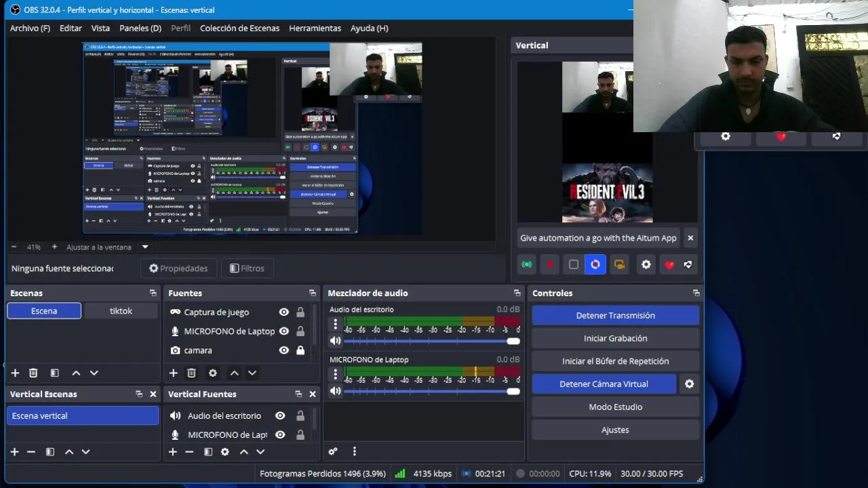Open the Editar menu

pyautogui.click(x=71, y=28)
